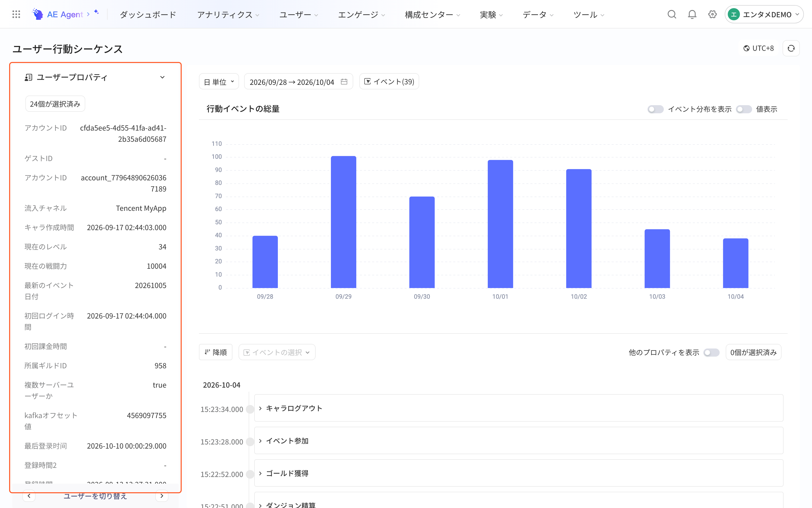Click the date range 2026/09/28 → 2026/10/04 field

(298, 82)
